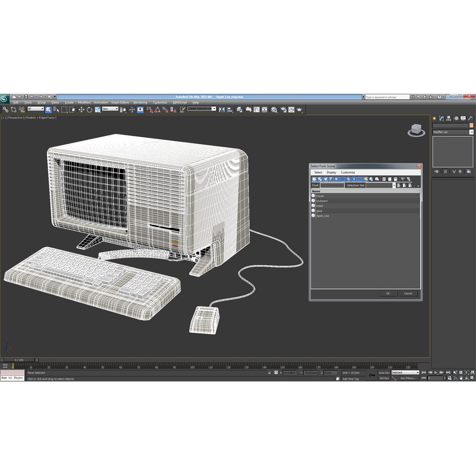Toggle the 2.5D Snaps tool
Image resolution: width=476 pixels, height=476 pixels.
(x=149, y=110)
